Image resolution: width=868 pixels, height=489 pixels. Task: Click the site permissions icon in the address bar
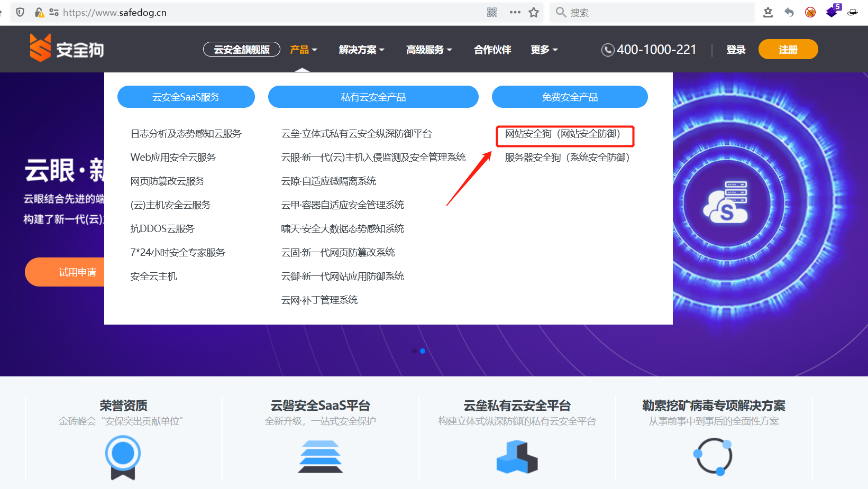tap(53, 12)
